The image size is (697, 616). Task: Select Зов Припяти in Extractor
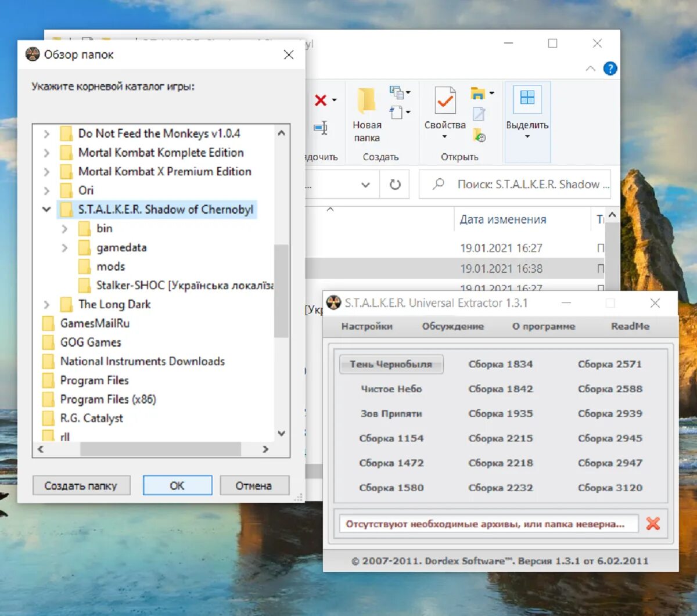[x=391, y=414]
